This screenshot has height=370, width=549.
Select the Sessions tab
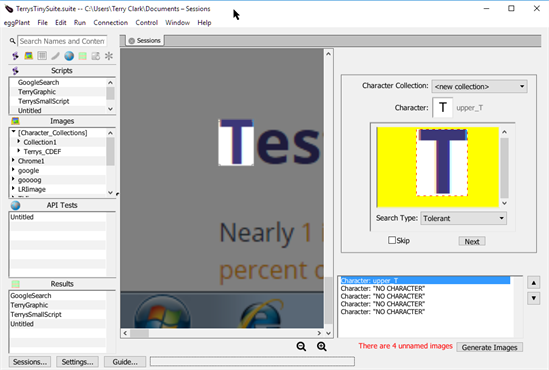145,41
